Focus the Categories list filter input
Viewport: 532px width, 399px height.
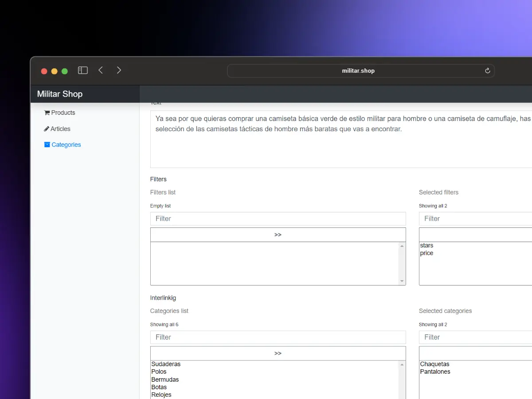[x=278, y=337]
